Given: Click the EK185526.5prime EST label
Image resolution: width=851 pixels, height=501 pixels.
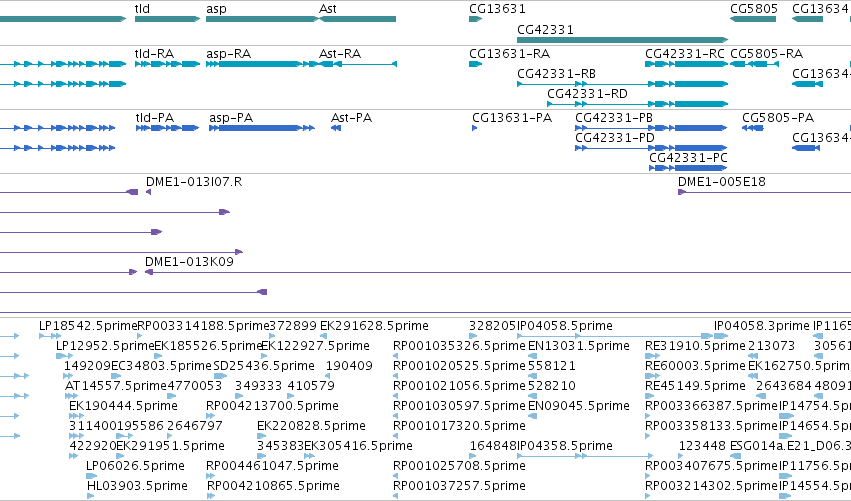Looking at the screenshot, I should [208, 346].
